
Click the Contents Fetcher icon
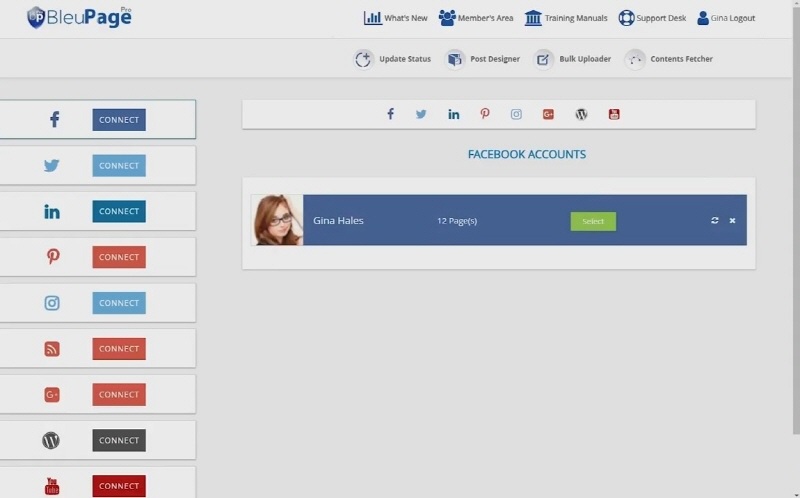pyautogui.click(x=635, y=59)
